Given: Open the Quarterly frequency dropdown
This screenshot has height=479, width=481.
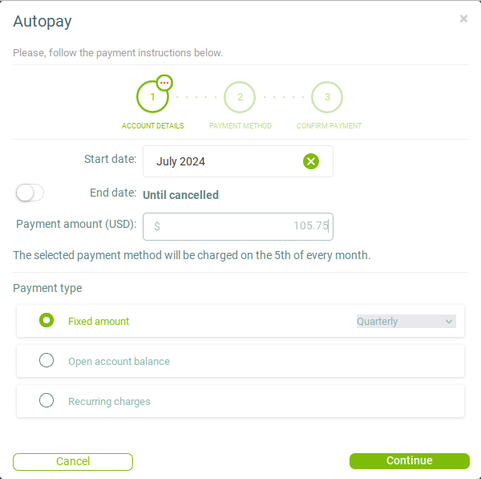Looking at the screenshot, I should point(406,321).
